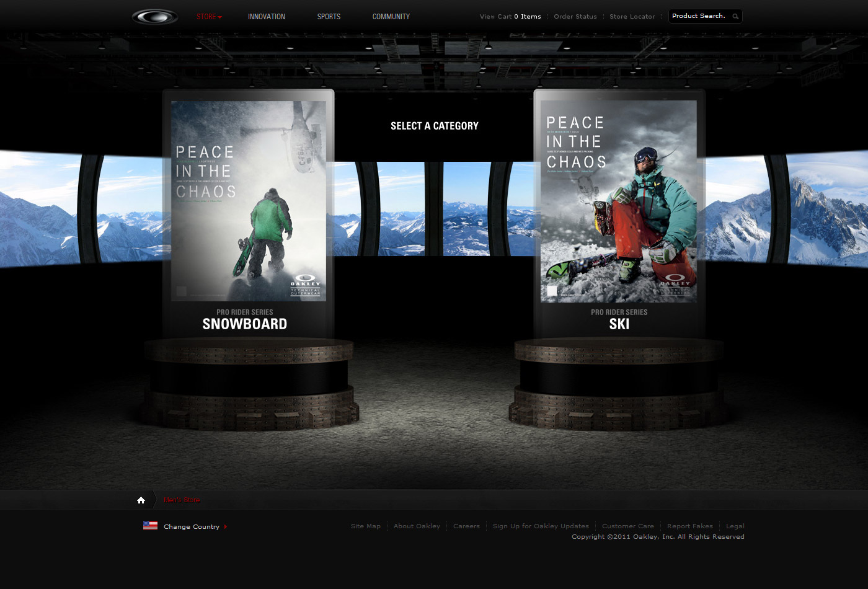Screen dimensions: 868x589
Task: Select the Snowboard poster thumbnail
Action: tap(249, 201)
